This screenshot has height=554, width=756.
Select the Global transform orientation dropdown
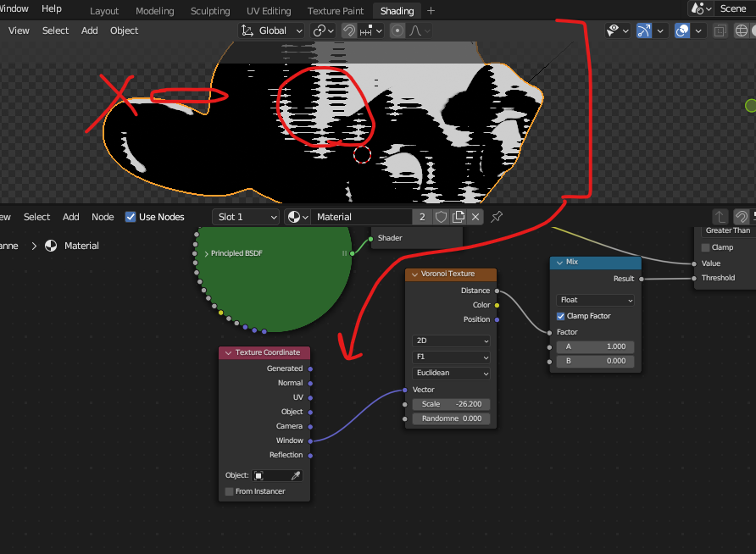coord(271,30)
